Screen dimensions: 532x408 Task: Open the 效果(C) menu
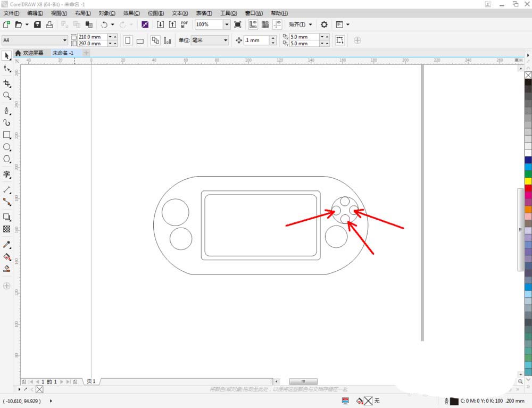coord(131,13)
